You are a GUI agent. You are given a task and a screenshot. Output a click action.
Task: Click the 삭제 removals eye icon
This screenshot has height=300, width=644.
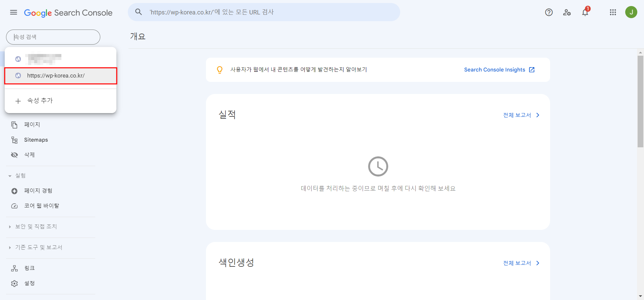click(14, 155)
